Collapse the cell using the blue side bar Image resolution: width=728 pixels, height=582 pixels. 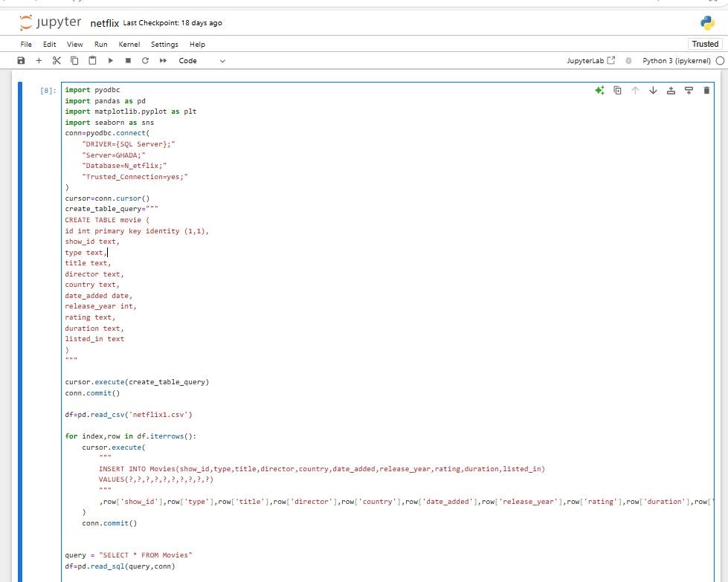20,332
